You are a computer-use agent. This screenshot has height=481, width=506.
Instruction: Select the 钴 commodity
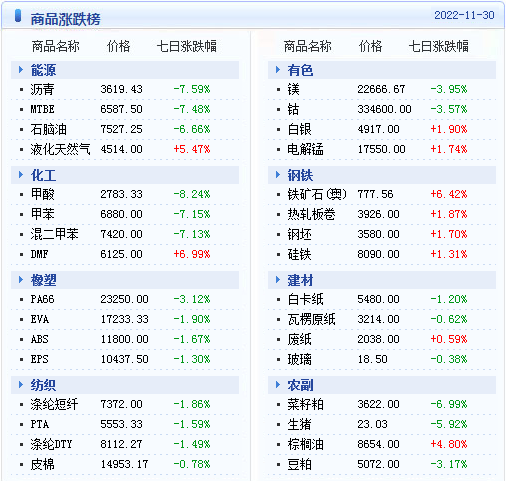click(x=294, y=109)
